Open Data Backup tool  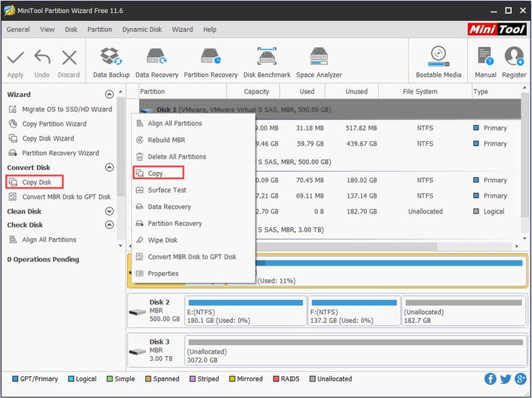coord(111,62)
